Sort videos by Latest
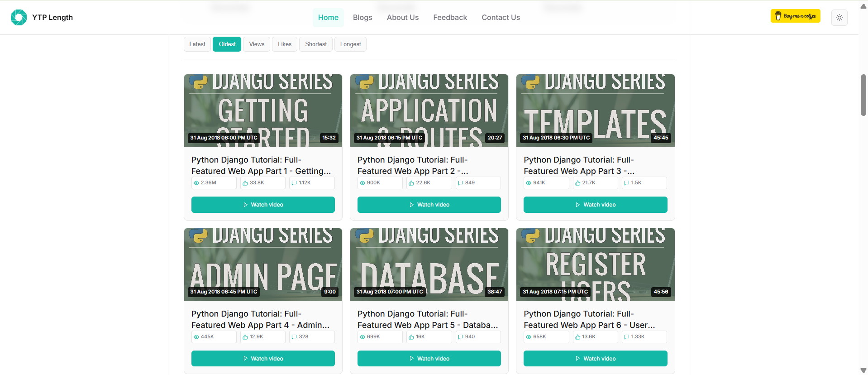 (197, 44)
